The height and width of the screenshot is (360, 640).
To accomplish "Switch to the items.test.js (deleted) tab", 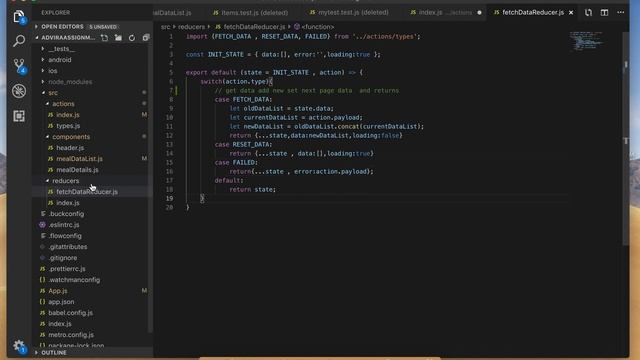I will (250, 13).
